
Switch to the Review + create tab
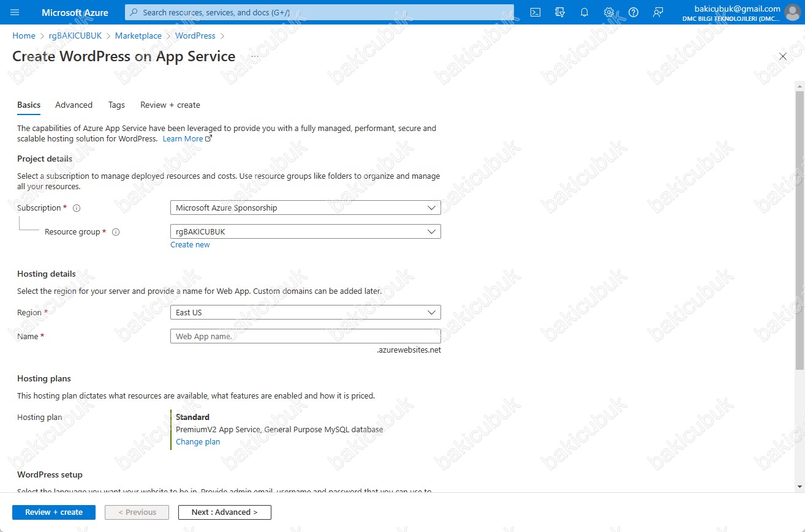[170, 105]
